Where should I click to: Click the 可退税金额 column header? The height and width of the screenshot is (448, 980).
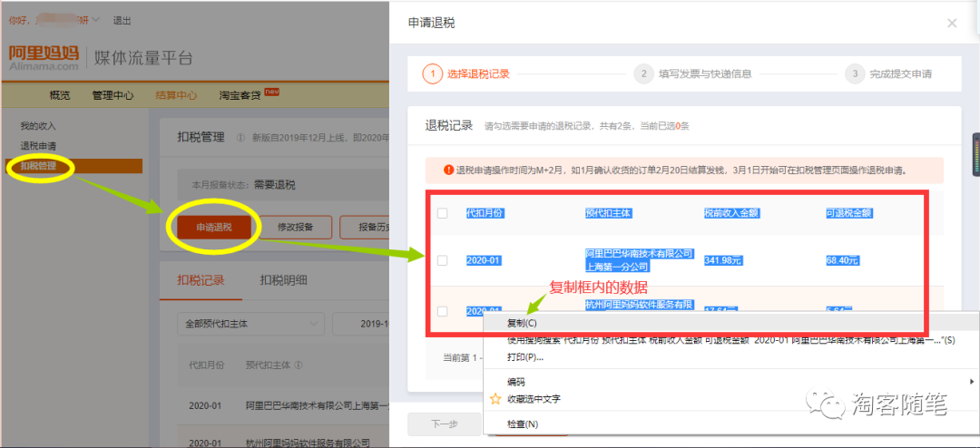[849, 213]
